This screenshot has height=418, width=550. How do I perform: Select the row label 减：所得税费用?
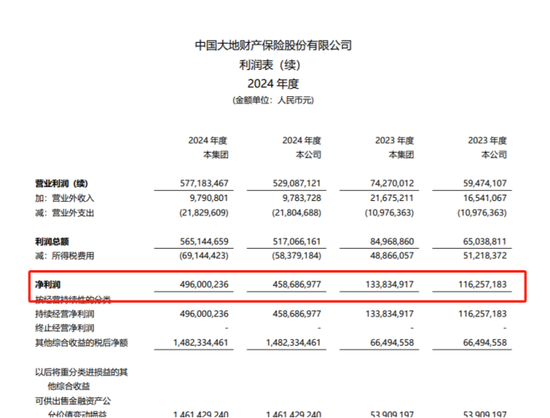point(65,256)
